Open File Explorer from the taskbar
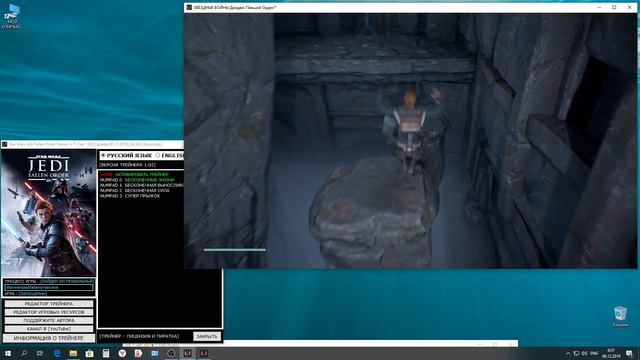Viewport: 640px width, 360px height. coord(73,353)
